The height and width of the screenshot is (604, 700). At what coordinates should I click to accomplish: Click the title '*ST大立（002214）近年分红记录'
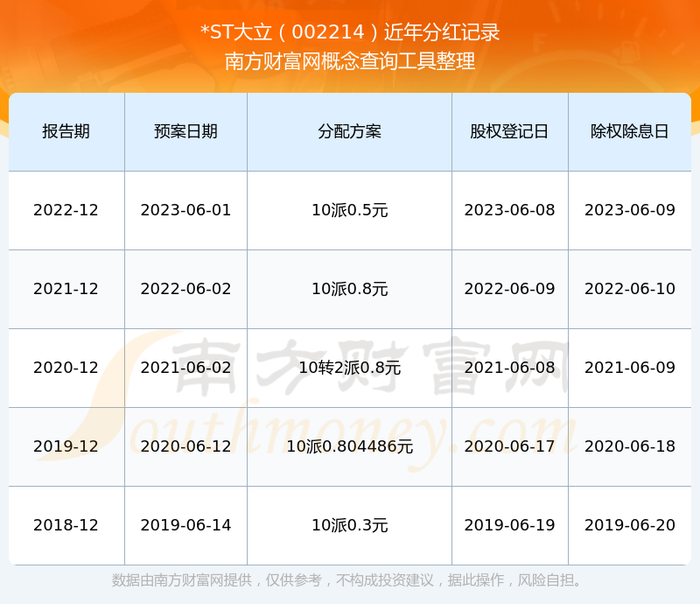(350, 32)
